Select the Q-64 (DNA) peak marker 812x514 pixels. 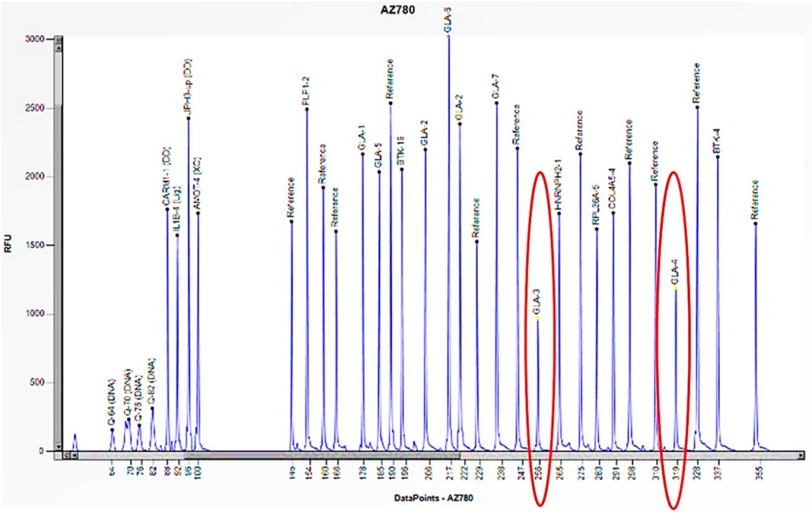coord(112,430)
